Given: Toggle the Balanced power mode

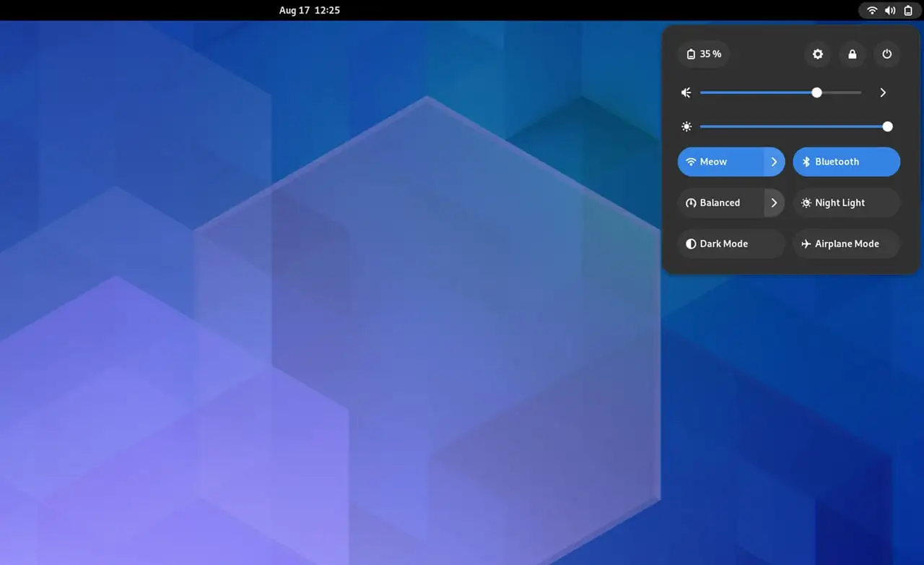Looking at the screenshot, I should (x=720, y=203).
